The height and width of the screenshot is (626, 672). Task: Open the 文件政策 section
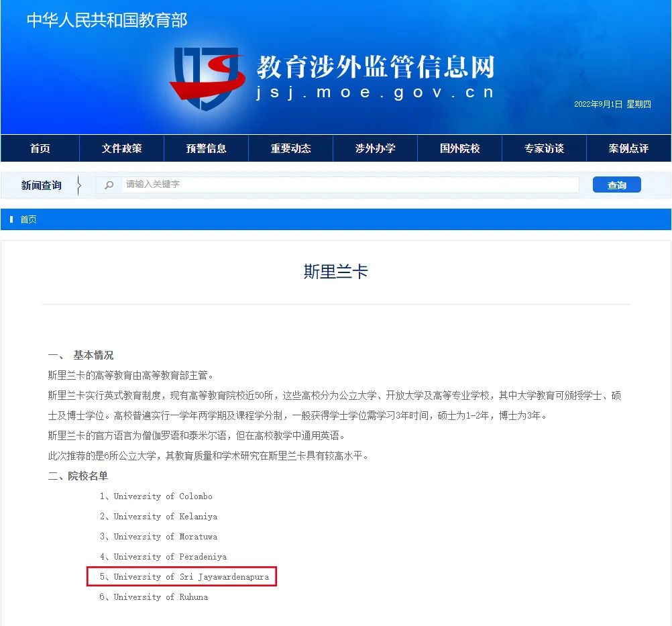(121, 148)
